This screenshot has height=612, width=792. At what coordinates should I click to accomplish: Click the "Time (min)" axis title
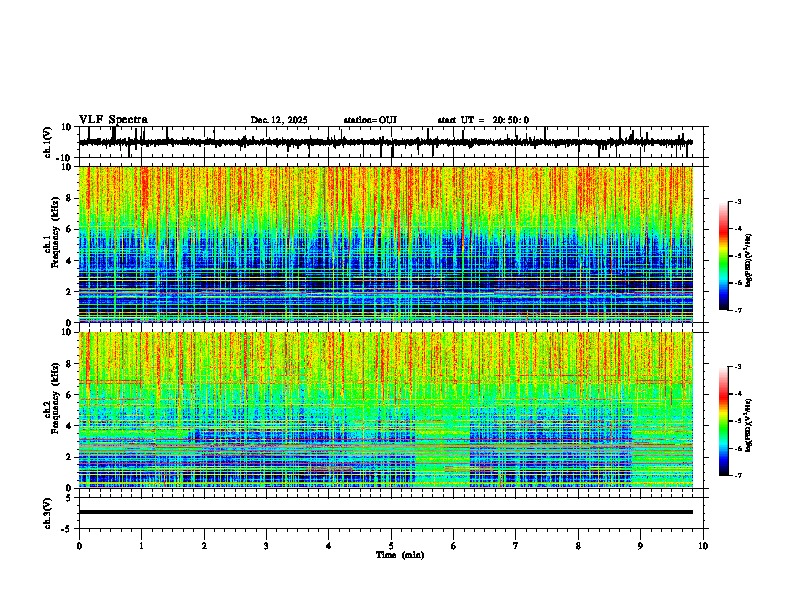[x=400, y=555]
